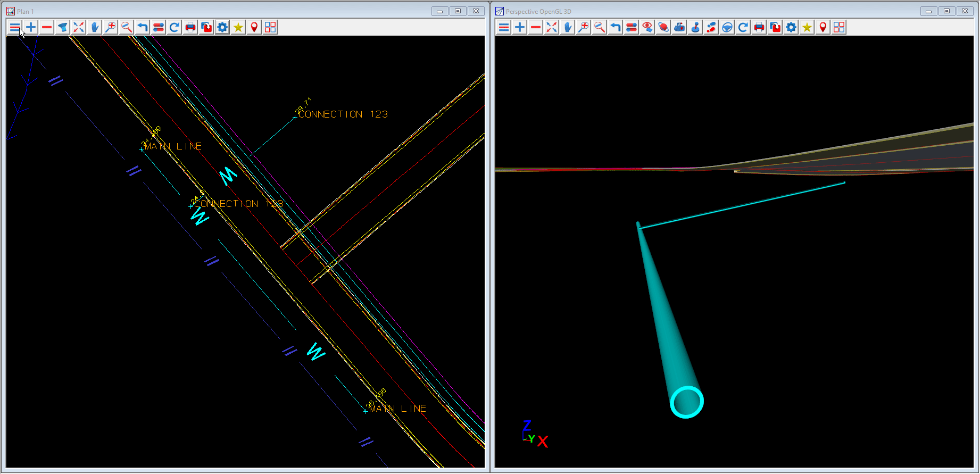Click the red location pin in 3D toolbar
The image size is (980, 474).
coord(823,27)
